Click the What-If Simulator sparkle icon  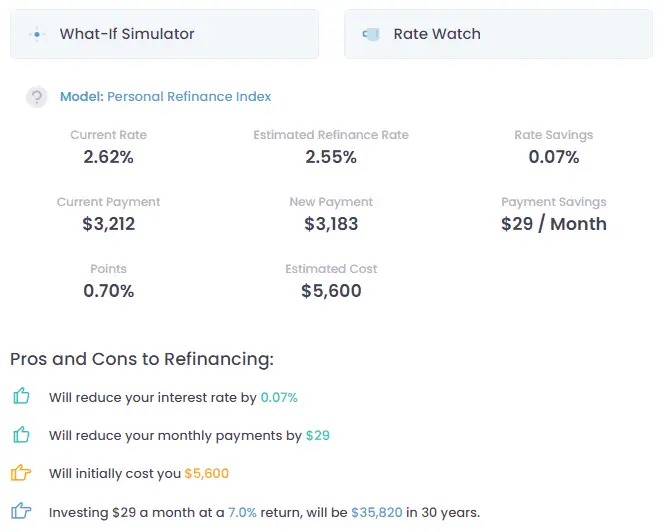tap(37, 34)
